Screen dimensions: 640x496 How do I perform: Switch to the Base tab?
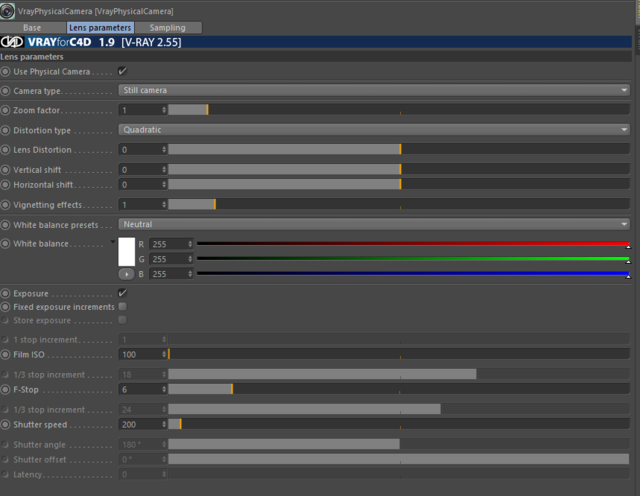32,28
